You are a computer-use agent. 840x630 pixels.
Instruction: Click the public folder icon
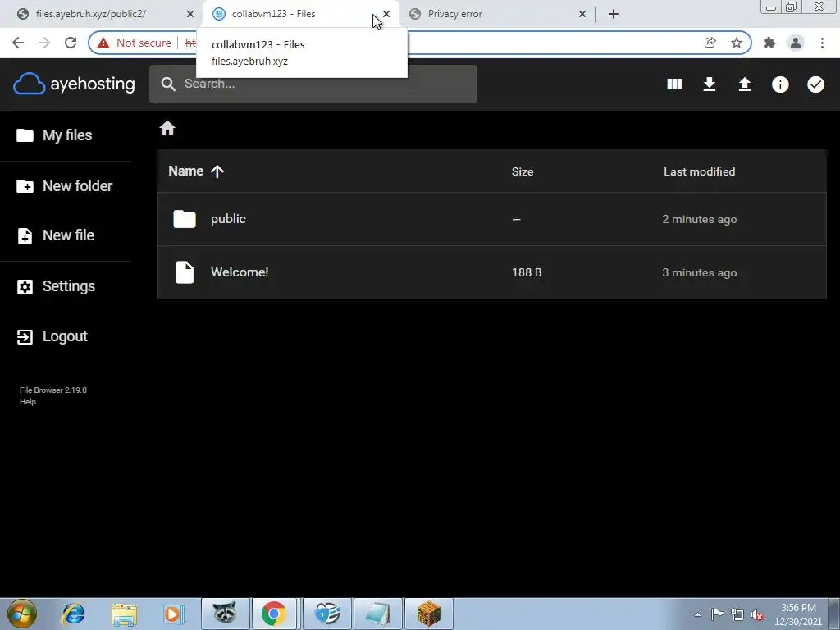coord(185,219)
